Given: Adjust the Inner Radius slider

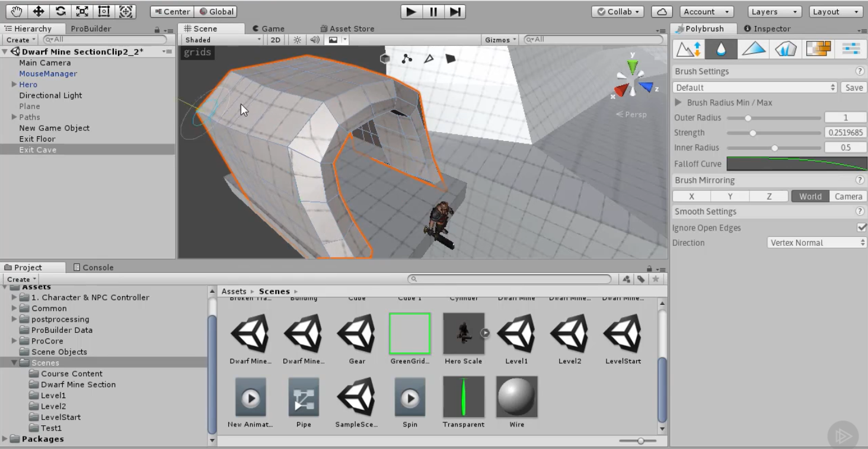Looking at the screenshot, I should (774, 147).
